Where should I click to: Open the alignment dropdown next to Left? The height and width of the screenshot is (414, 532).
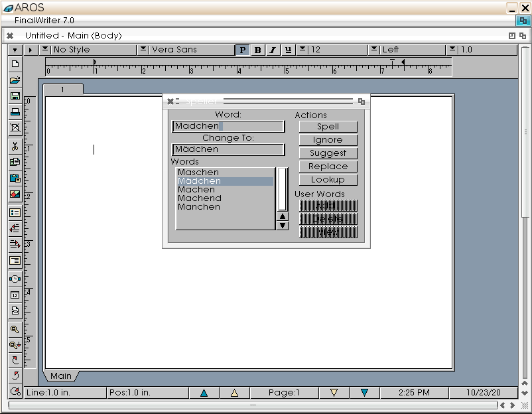[374, 50]
